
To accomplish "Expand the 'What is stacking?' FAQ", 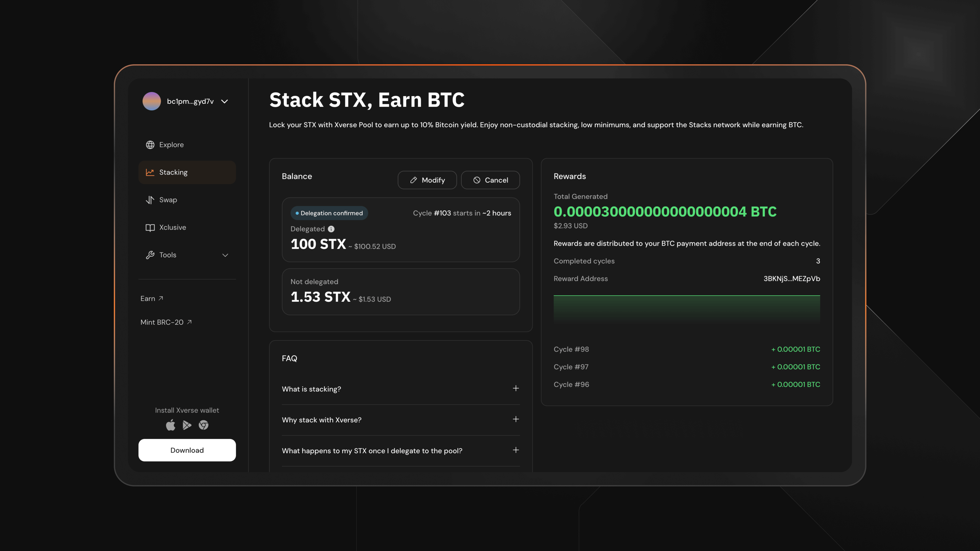I will point(401,389).
